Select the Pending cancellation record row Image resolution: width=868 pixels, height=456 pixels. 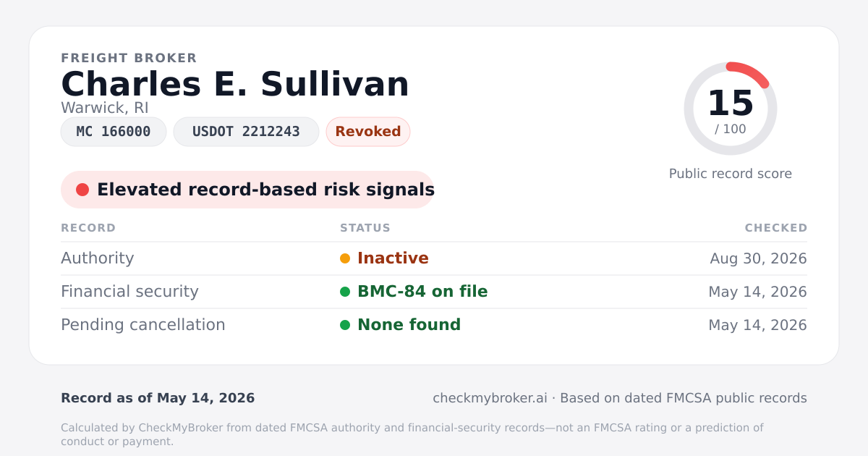tap(434, 325)
